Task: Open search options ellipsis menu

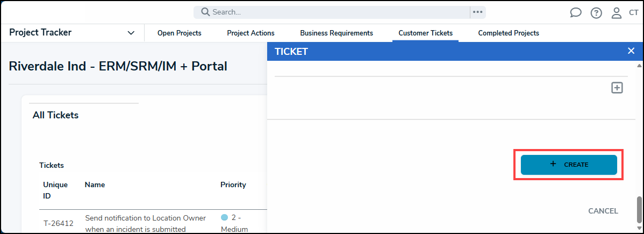Action: coord(477,12)
